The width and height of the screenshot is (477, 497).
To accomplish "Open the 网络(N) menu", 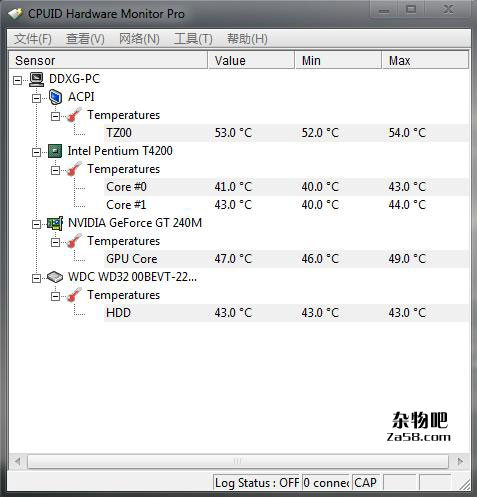I will (139, 39).
